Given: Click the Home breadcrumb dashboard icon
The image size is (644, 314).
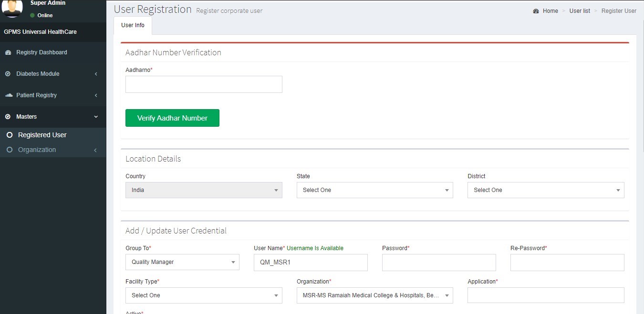Looking at the screenshot, I should click(x=536, y=11).
